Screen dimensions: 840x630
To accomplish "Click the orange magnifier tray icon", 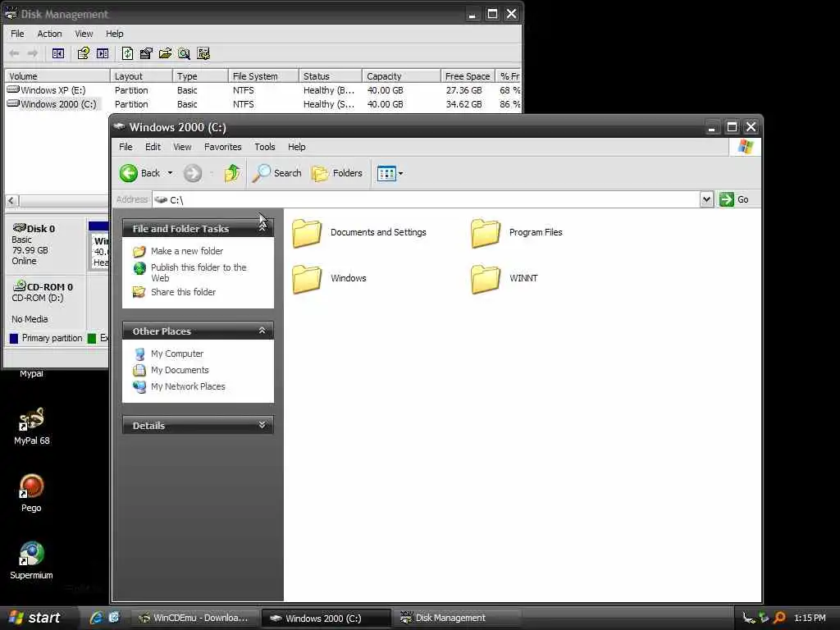I will 779,618.
